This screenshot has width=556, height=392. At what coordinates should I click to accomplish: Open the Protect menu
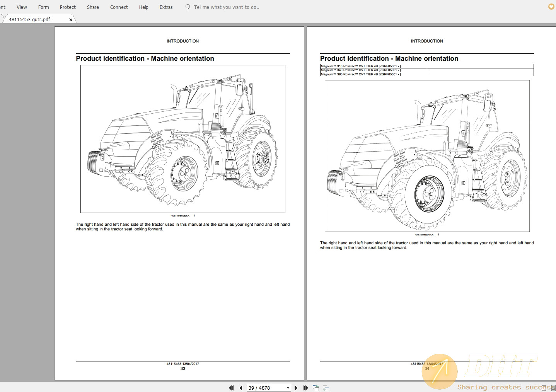tap(68, 7)
